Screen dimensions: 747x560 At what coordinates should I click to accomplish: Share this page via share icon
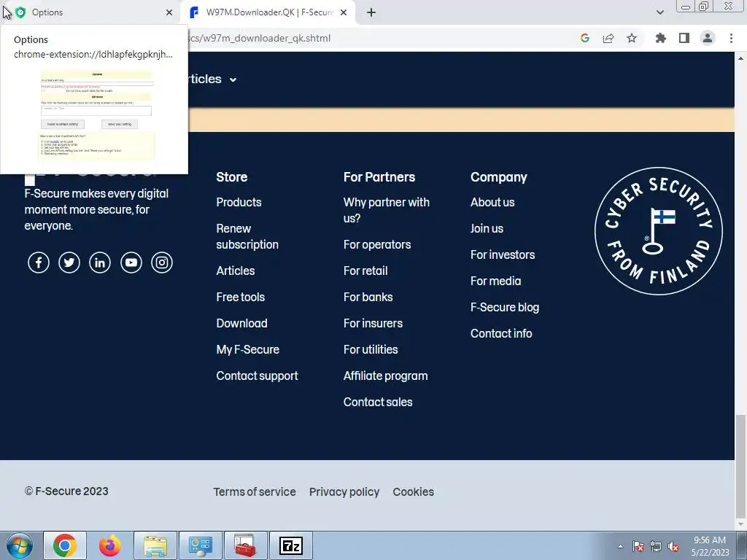tap(608, 38)
